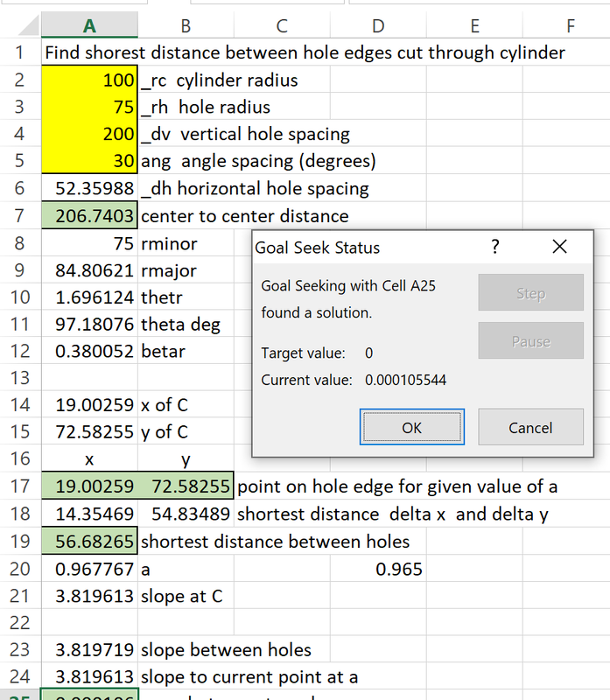Select slope value in row 24
Screen dimensions: 610x700
(x=90, y=676)
